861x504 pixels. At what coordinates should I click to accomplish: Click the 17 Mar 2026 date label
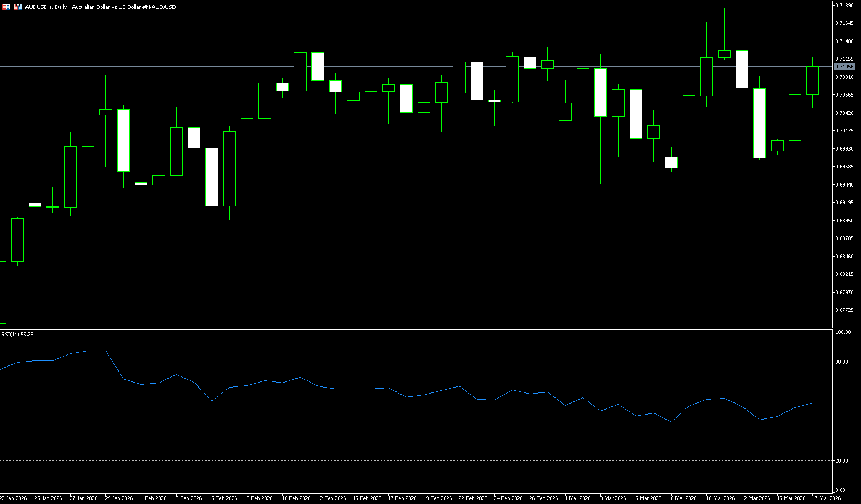826,498
